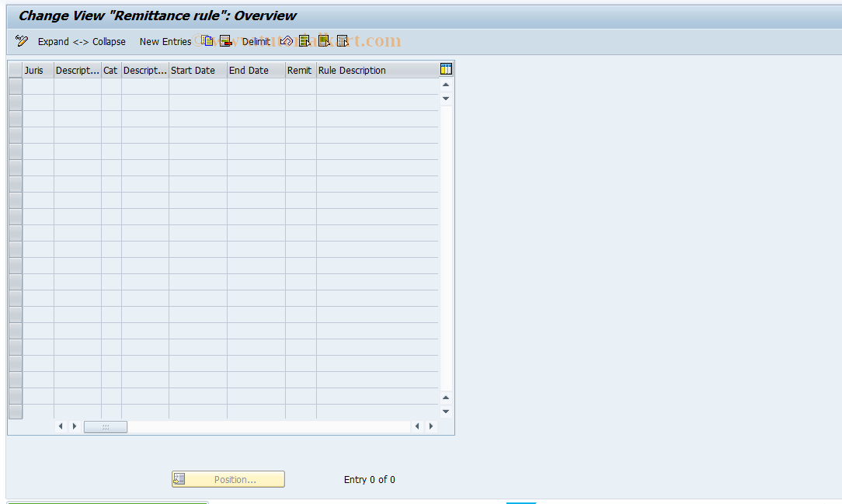Image resolution: width=842 pixels, height=504 pixels.
Task: Click right-end horizontal scroll-right arrow
Action: (x=430, y=426)
